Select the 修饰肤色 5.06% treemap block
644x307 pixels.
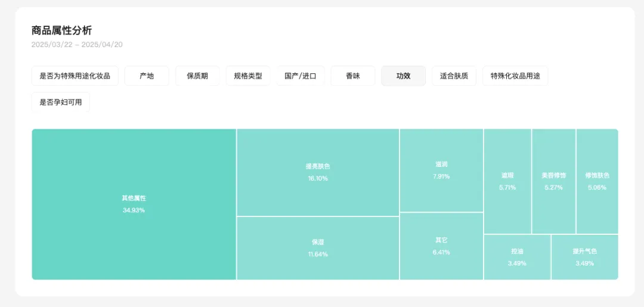click(597, 181)
